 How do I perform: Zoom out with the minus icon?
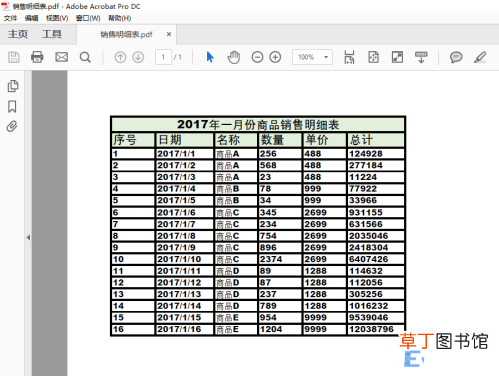point(257,57)
